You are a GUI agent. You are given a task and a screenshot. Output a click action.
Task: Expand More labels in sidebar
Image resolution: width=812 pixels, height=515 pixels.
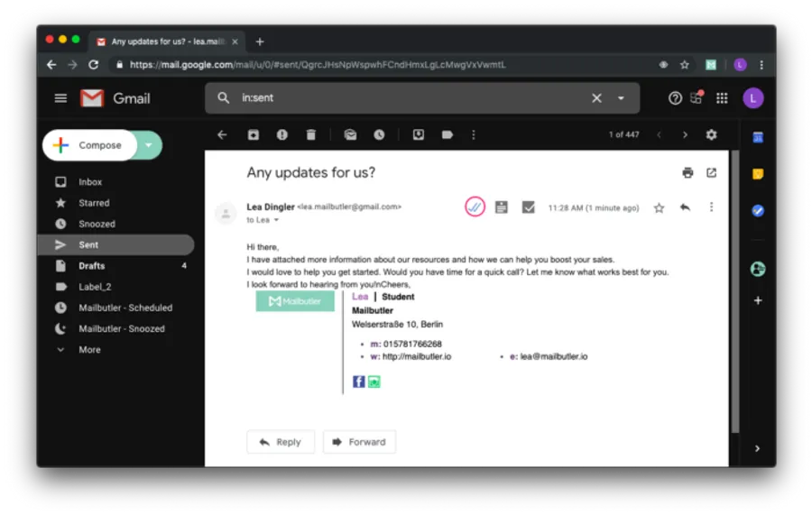click(x=89, y=350)
